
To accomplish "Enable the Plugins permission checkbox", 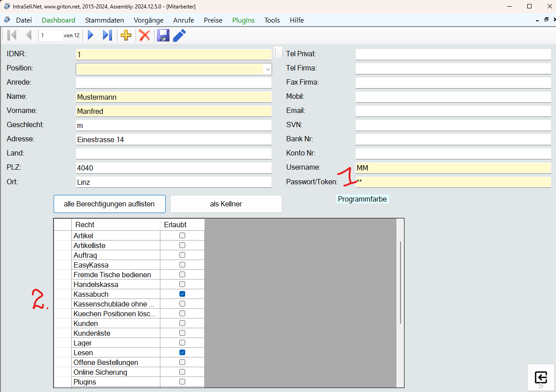I will click(x=182, y=382).
